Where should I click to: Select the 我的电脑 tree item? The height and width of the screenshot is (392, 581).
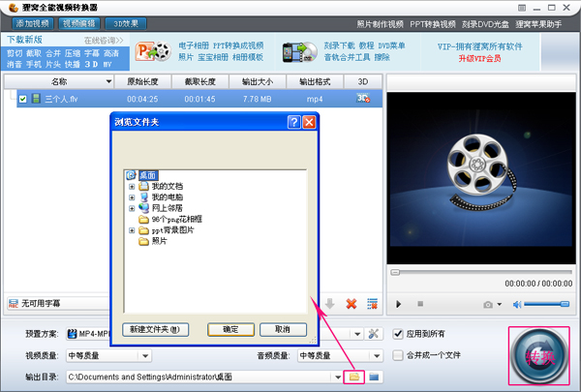pyautogui.click(x=168, y=197)
